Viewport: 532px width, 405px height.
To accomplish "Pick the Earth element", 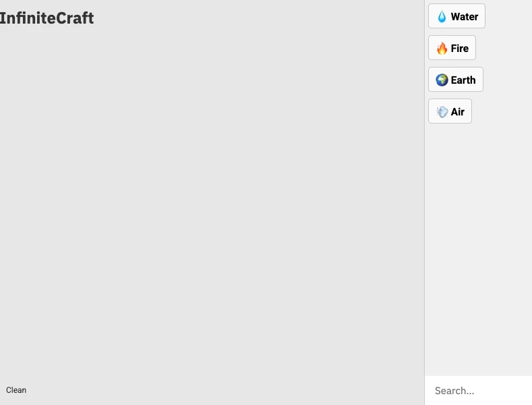I will (x=456, y=80).
